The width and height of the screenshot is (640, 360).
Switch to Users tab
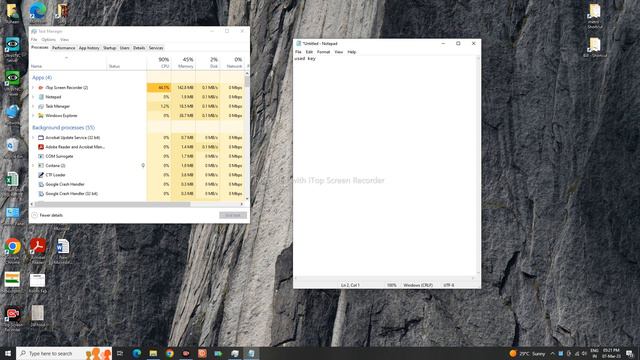pos(124,48)
